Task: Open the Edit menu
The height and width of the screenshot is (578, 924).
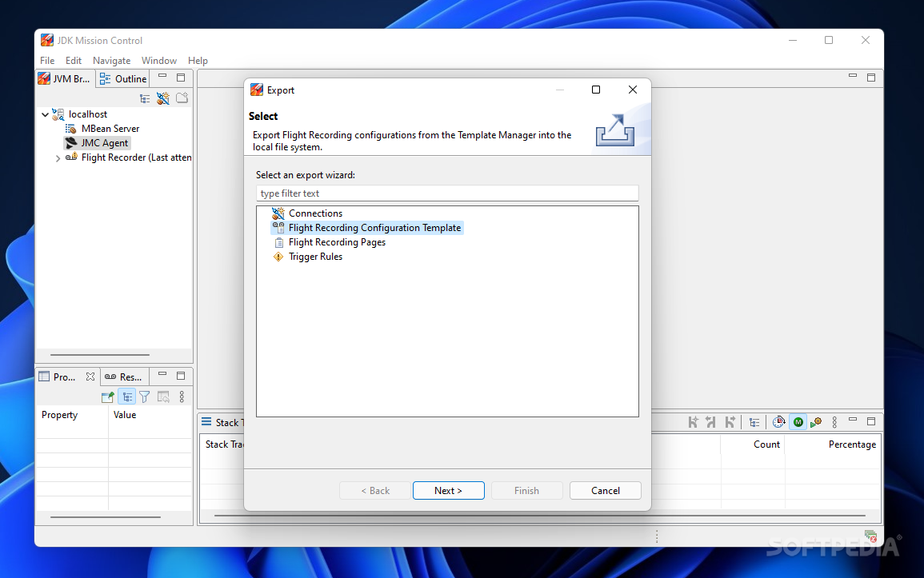Action: point(74,61)
